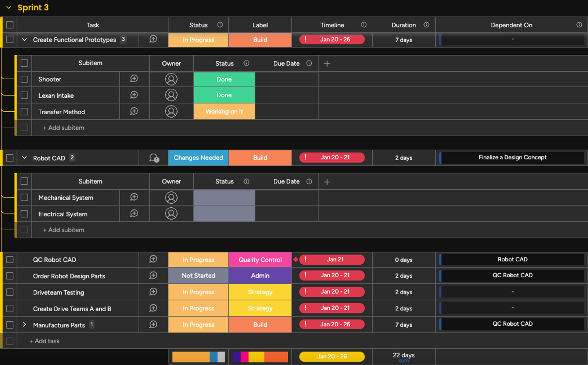Click Add subitem under Electrical System
This screenshot has height=365, width=588.
(64, 230)
